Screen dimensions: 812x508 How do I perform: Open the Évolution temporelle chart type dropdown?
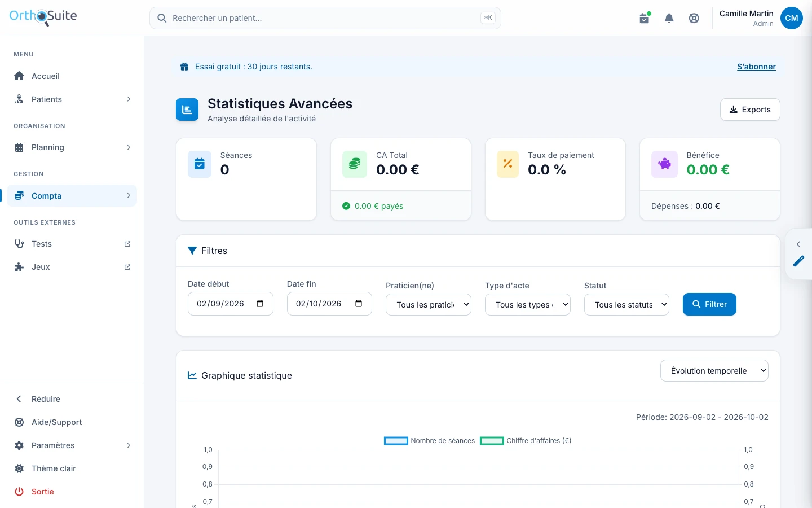pyautogui.click(x=714, y=371)
